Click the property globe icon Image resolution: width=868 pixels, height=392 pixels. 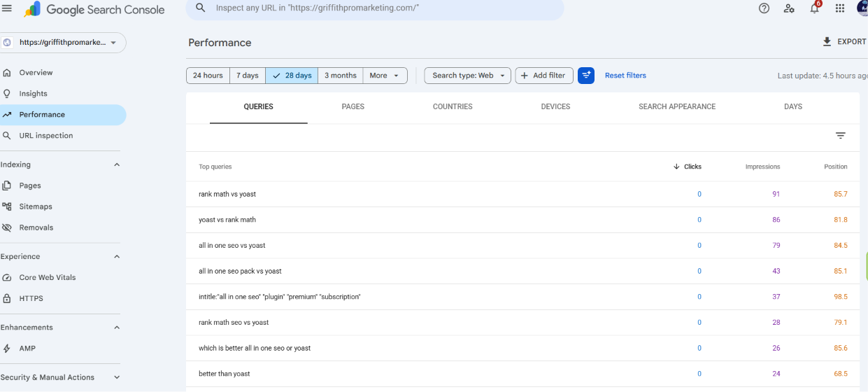[8, 43]
